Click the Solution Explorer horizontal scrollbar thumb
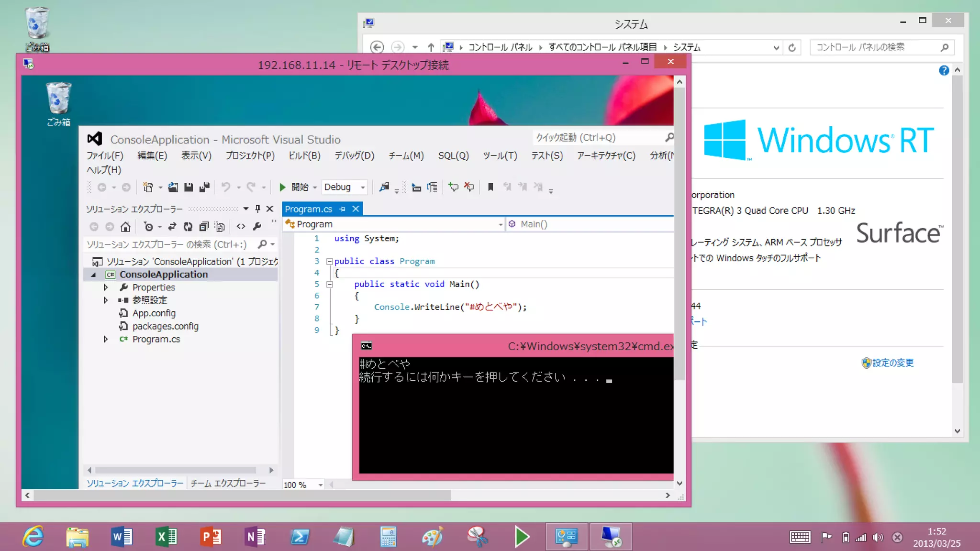The width and height of the screenshot is (980, 551). pyautogui.click(x=176, y=470)
